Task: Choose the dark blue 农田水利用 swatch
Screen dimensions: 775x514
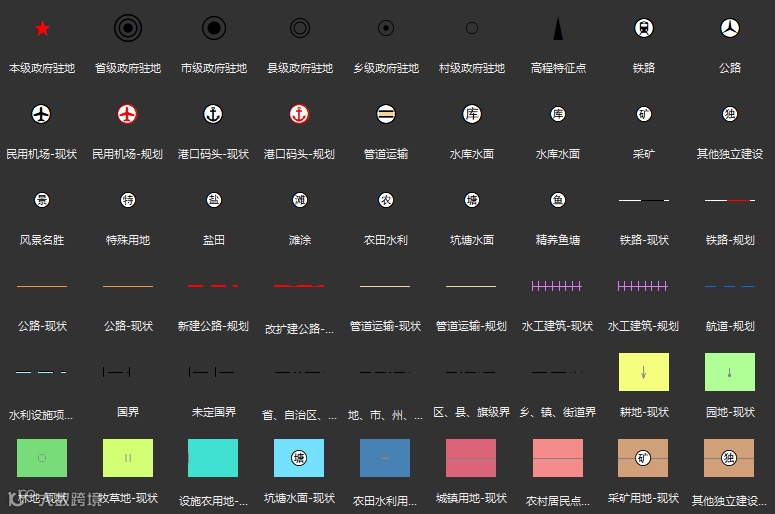Action: coord(385,458)
